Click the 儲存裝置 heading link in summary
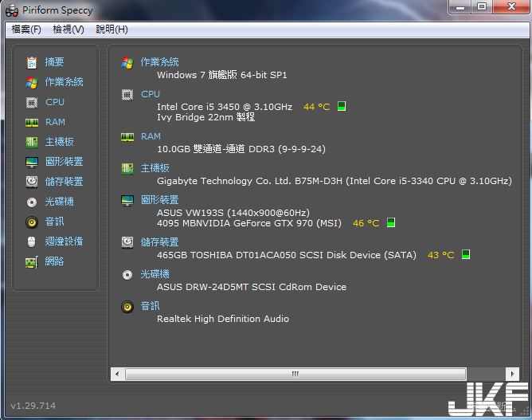The image size is (532, 420). 159,242
